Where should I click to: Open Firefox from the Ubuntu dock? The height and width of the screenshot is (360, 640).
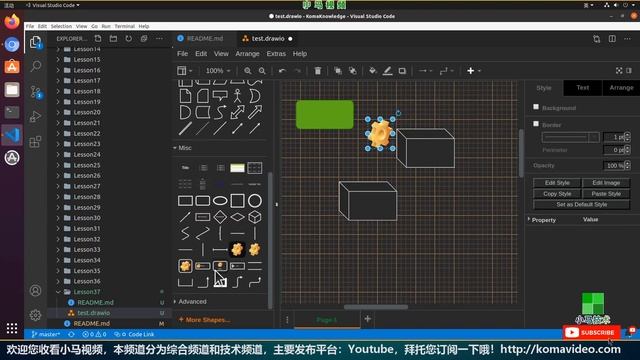tap(12, 21)
